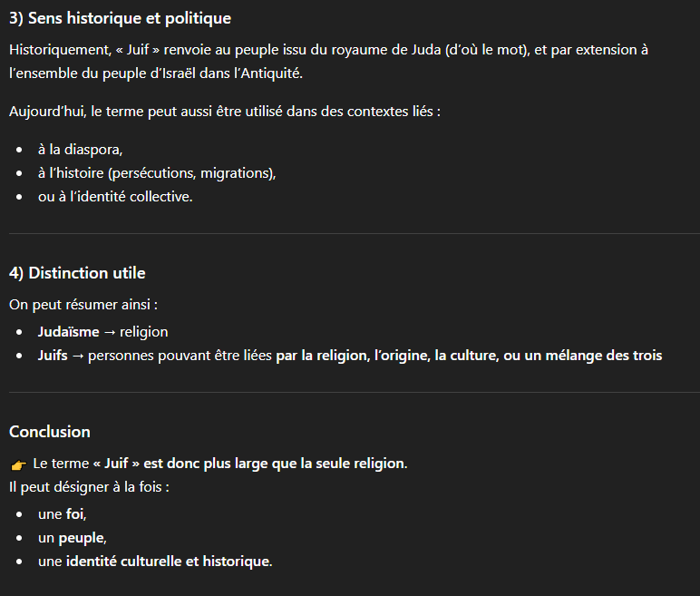Click the bullet item "à la diaspora,"
Viewport: 700px width, 596px height.
(x=80, y=150)
